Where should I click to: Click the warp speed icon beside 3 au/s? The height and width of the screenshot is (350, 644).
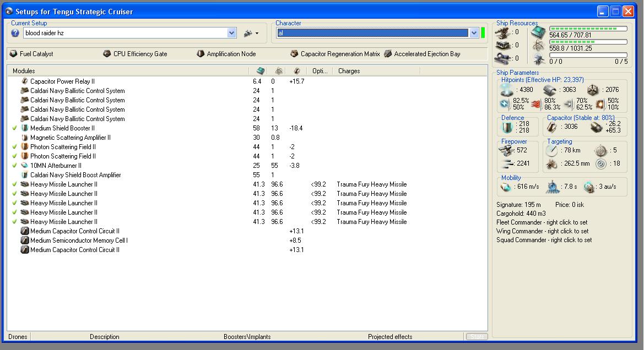tap(589, 187)
